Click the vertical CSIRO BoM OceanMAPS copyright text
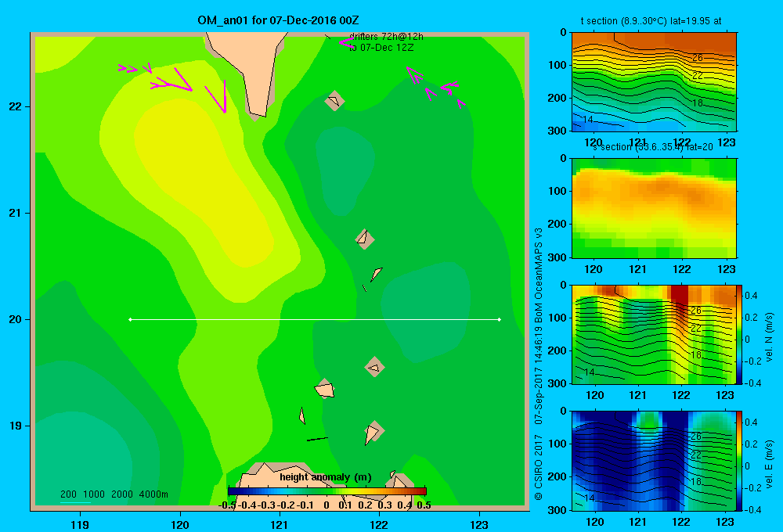Screen dimensions: 783x532 pyautogui.click(x=539, y=365)
